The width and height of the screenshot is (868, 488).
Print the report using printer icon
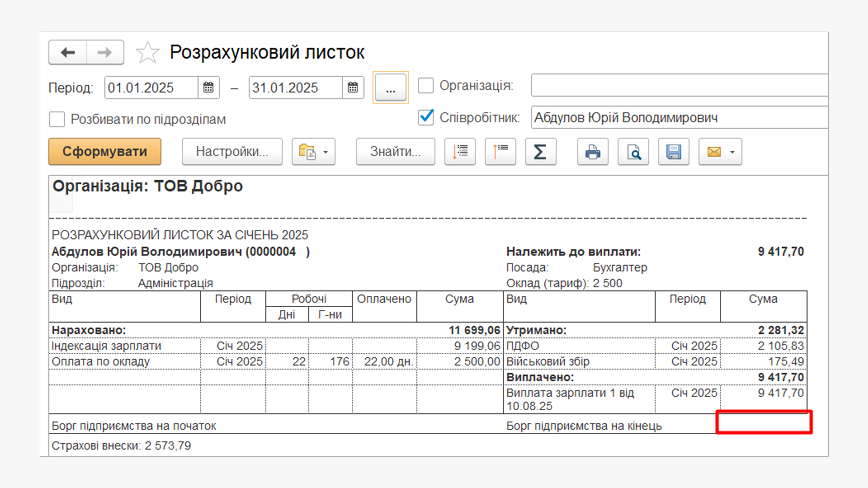click(x=592, y=152)
